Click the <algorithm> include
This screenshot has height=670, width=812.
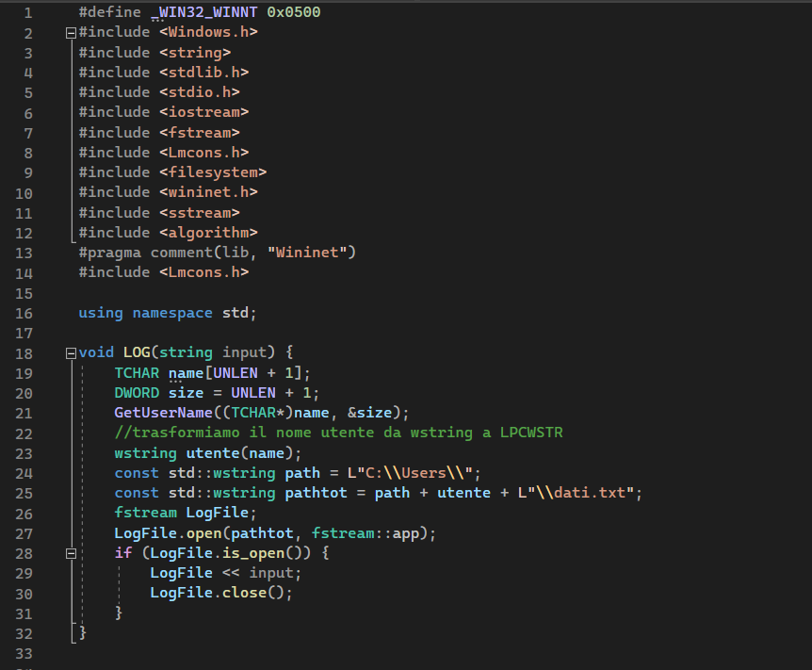(x=208, y=233)
